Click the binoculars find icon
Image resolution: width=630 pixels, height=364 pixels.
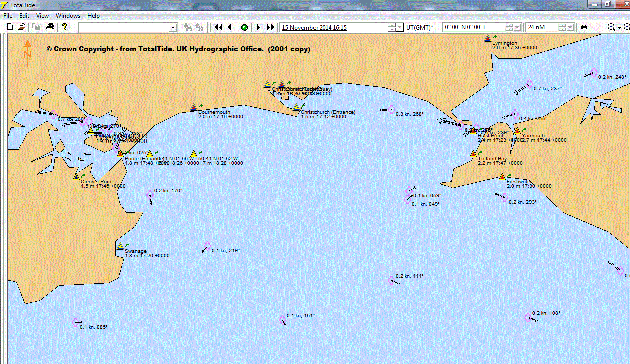pos(584,27)
